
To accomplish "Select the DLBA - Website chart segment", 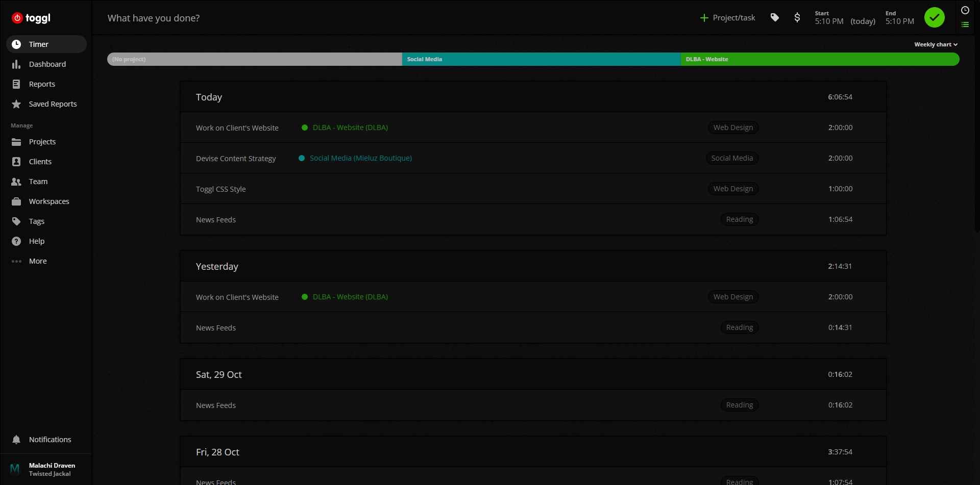I will coord(820,59).
